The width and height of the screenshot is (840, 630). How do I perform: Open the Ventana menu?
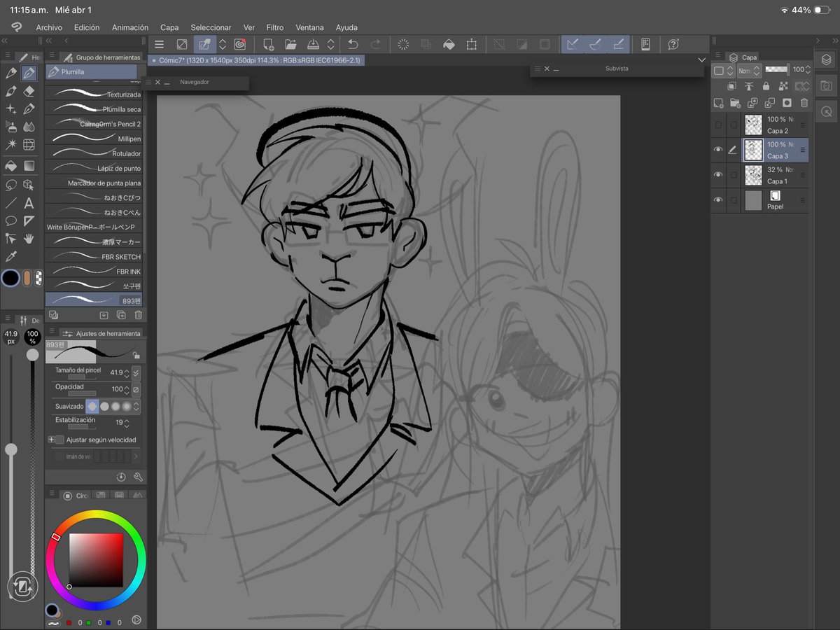[x=309, y=27]
